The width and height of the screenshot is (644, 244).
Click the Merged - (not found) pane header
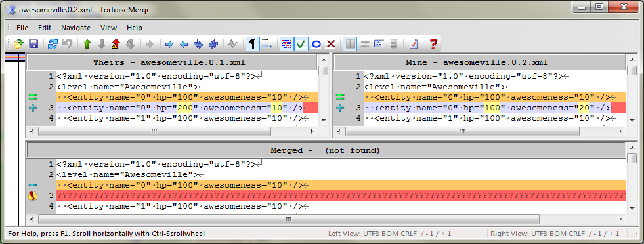pos(326,150)
